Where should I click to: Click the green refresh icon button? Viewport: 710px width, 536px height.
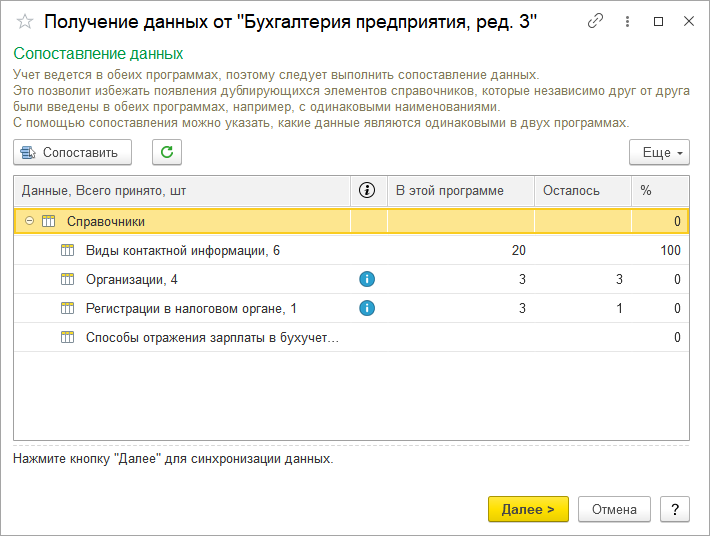(167, 152)
